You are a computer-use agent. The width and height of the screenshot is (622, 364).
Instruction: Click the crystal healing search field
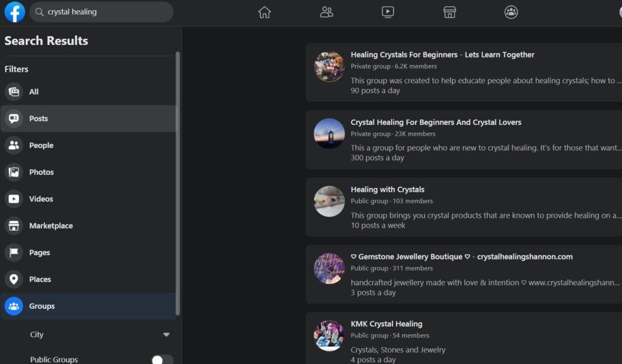pos(100,12)
